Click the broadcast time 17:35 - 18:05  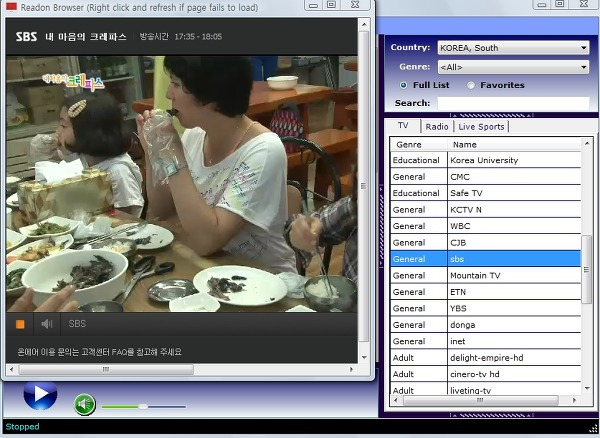pos(198,37)
